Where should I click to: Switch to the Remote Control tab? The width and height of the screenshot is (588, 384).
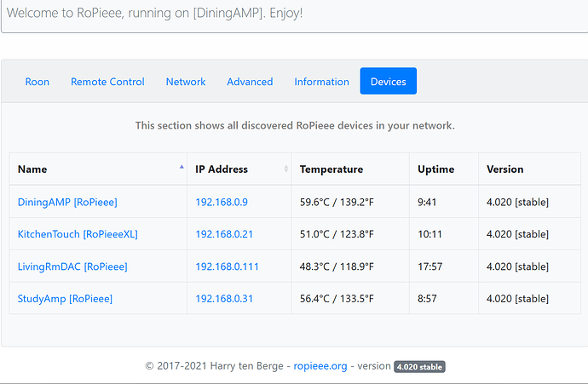[107, 82]
